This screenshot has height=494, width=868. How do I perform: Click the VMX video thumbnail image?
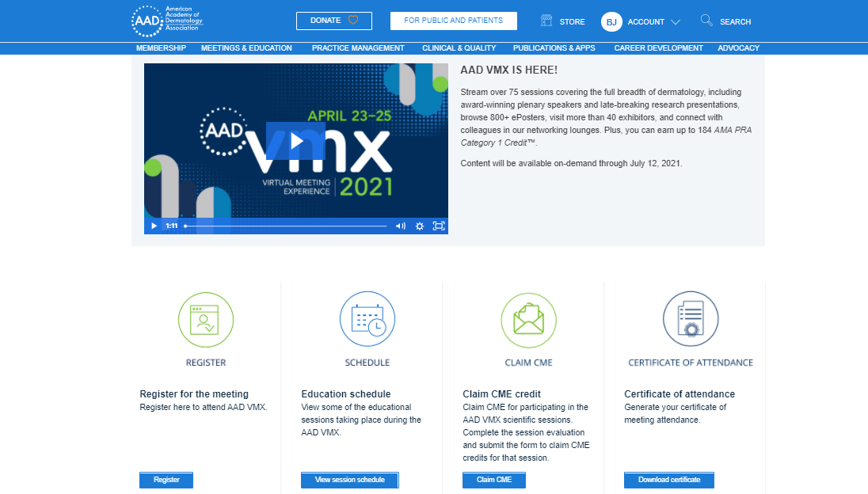295,148
